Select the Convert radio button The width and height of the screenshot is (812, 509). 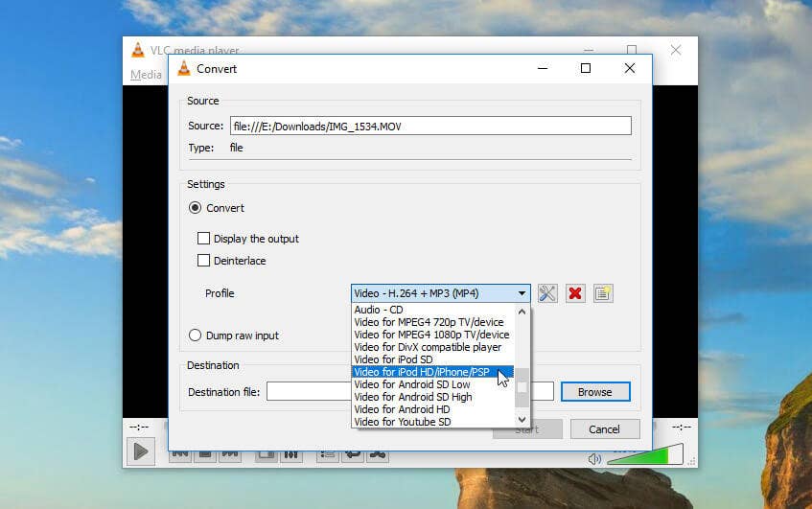(195, 208)
